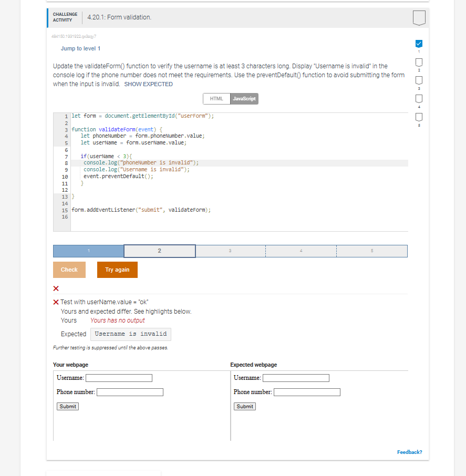This screenshot has height=476, width=466.
Task: Click the Username input in Your webpage
Action: (x=119, y=377)
